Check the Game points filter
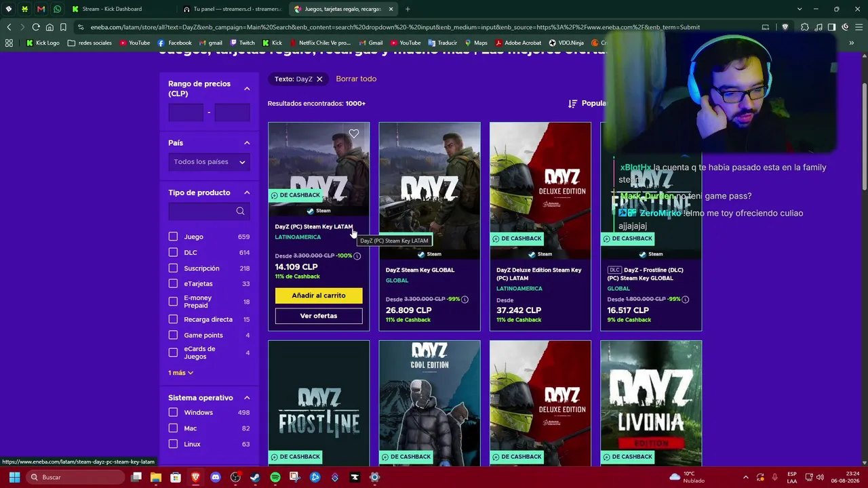The height and width of the screenshot is (488, 868). tap(173, 335)
